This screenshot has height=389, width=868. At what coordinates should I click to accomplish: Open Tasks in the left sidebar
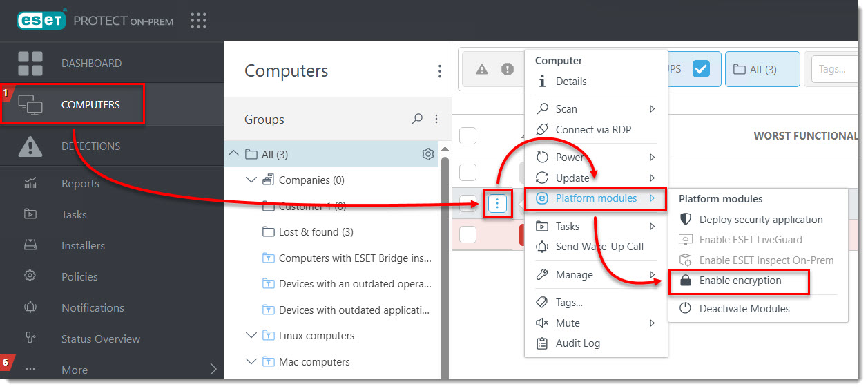pos(74,214)
